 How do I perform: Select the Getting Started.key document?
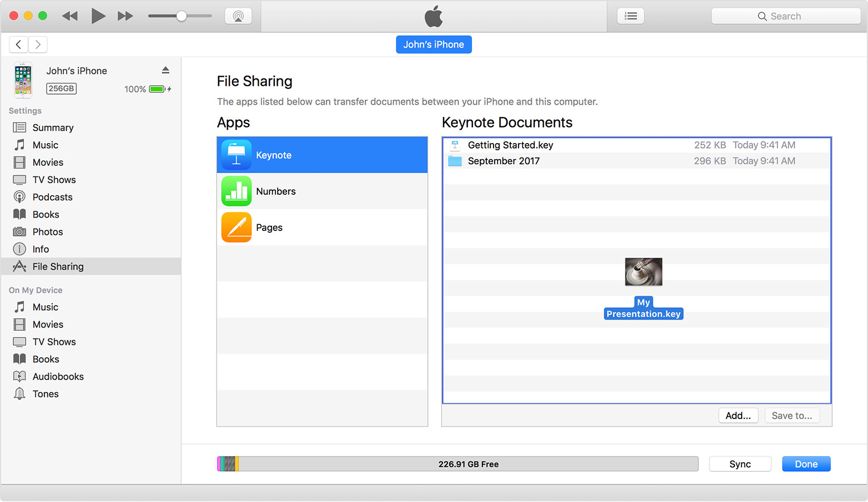[637, 145]
